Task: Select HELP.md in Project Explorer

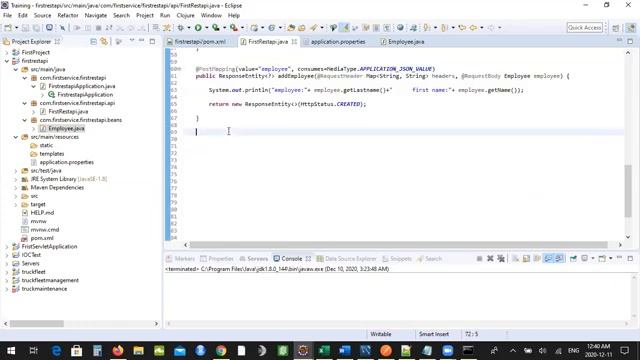Action: pos(42,213)
